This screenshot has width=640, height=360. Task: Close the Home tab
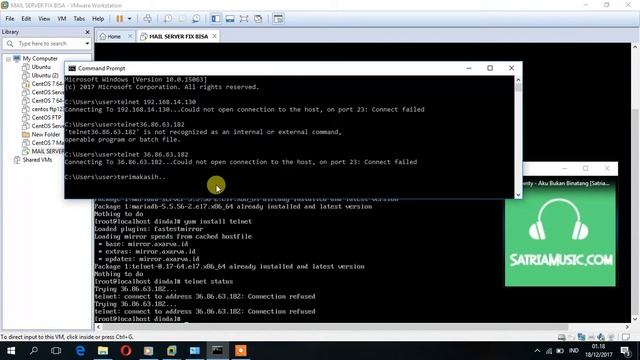pos(130,36)
